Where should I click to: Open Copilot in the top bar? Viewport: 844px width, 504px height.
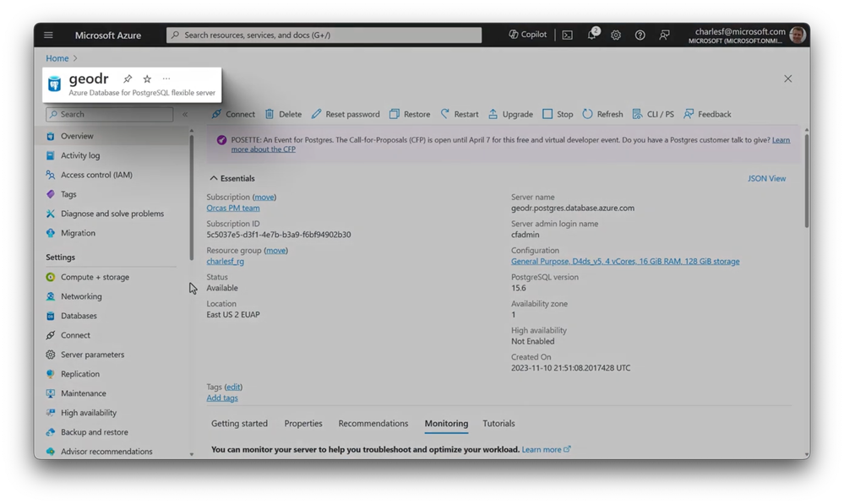click(x=527, y=35)
